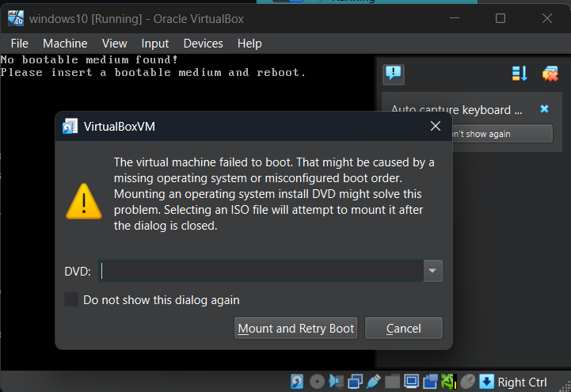Screen dimensions: 571x392
Task: Click the yellow warning triangle icon
Action: (84, 201)
